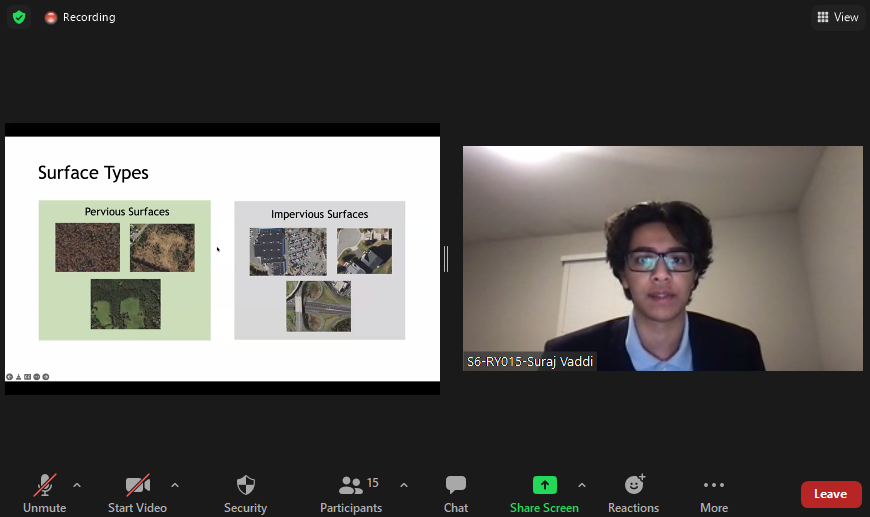Leave the meeting

pos(831,494)
